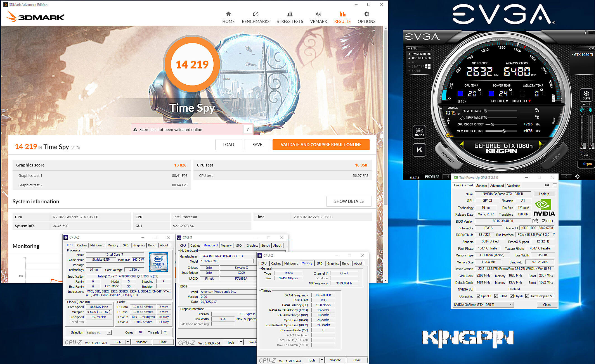
Task: Go to 3DMark Stress Tests
Action: [290, 17]
